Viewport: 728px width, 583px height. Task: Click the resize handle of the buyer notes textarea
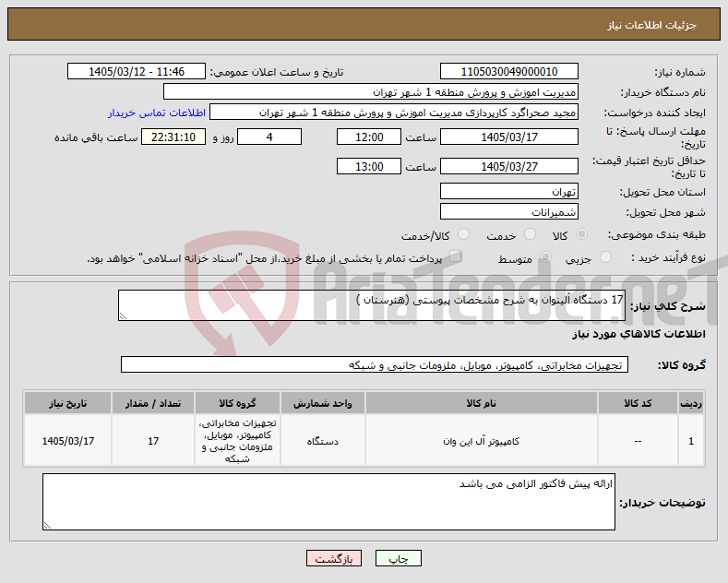[47, 526]
